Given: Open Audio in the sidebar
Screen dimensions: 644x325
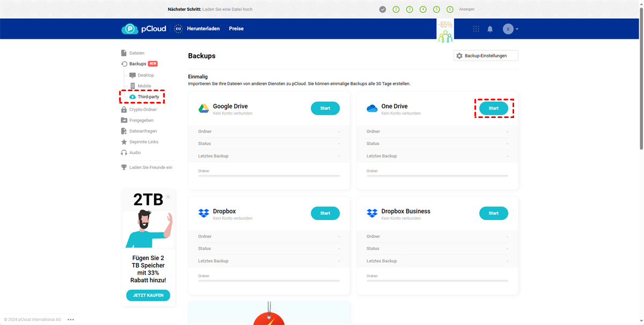Looking at the screenshot, I should pyautogui.click(x=131, y=152).
